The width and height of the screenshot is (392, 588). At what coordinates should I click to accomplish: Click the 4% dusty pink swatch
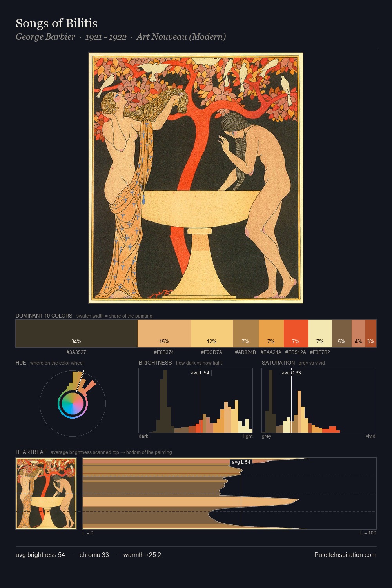[x=358, y=334]
